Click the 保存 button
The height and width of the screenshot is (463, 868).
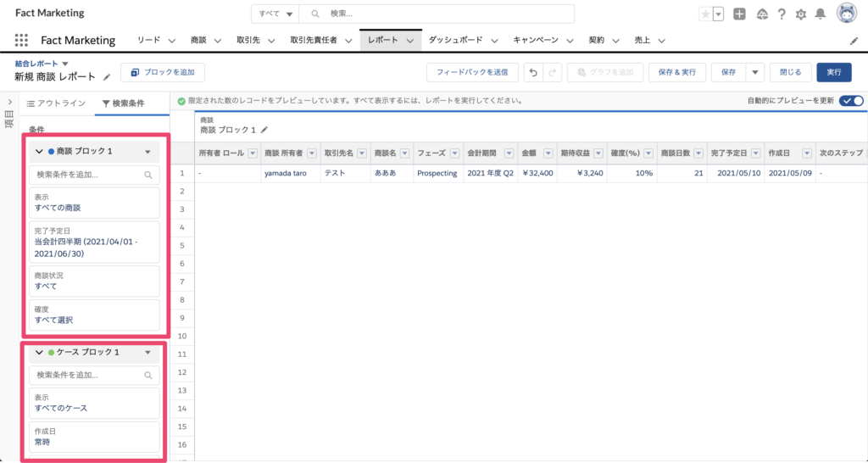coord(728,73)
